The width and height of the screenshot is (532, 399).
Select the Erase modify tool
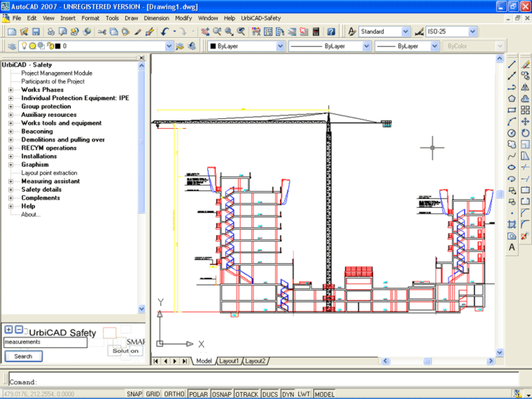[525, 64]
